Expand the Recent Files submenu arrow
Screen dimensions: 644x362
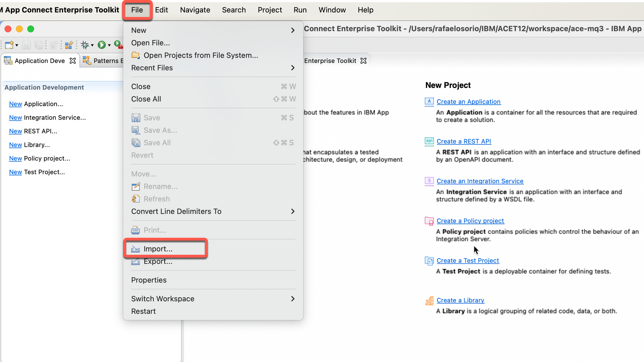click(x=293, y=68)
